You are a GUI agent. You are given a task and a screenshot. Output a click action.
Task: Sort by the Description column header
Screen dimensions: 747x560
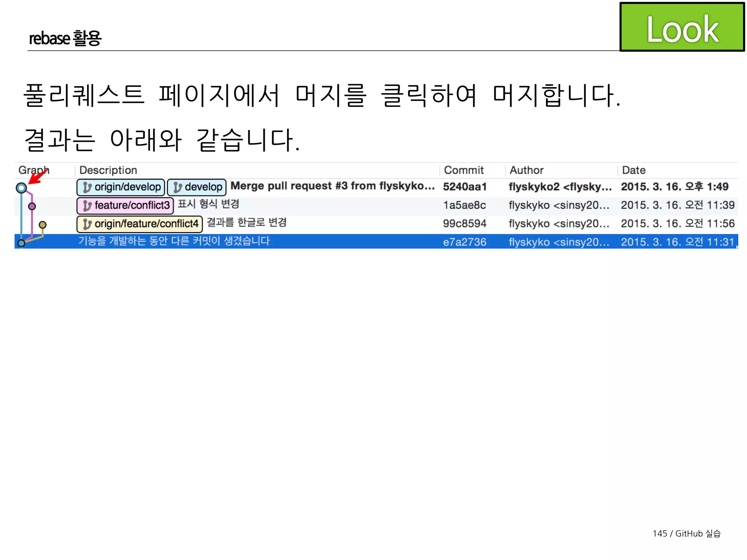108,170
